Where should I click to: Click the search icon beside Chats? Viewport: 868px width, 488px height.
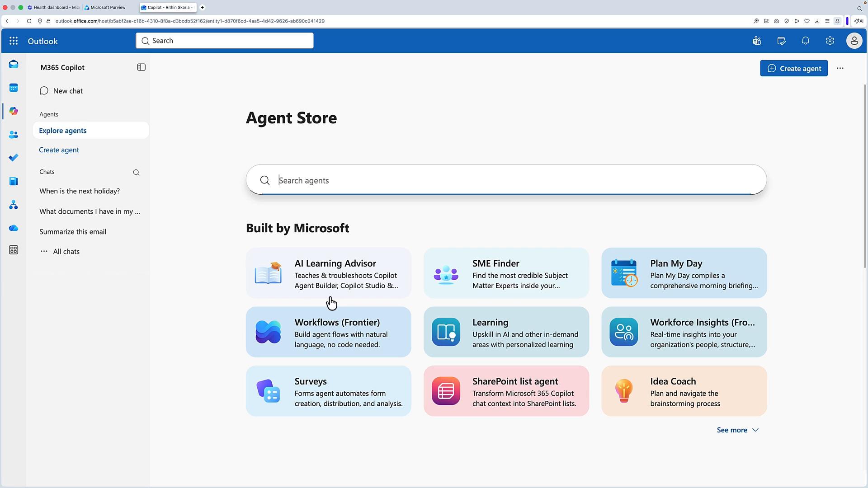(x=136, y=173)
